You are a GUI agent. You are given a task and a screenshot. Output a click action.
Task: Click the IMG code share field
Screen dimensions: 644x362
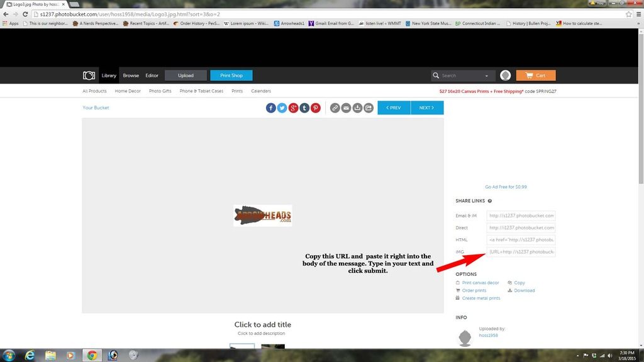pyautogui.click(x=521, y=252)
